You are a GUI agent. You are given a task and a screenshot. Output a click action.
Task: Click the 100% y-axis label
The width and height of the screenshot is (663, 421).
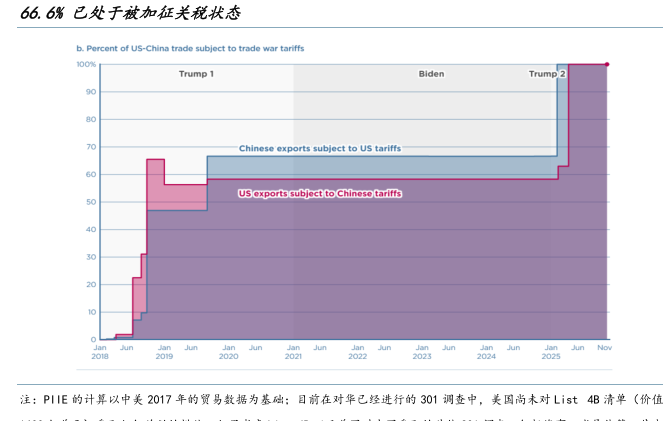[x=86, y=64]
